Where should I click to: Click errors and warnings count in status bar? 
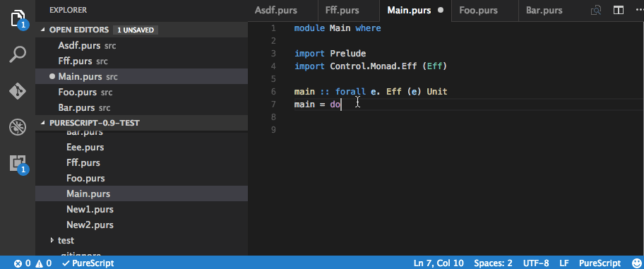[x=33, y=263]
